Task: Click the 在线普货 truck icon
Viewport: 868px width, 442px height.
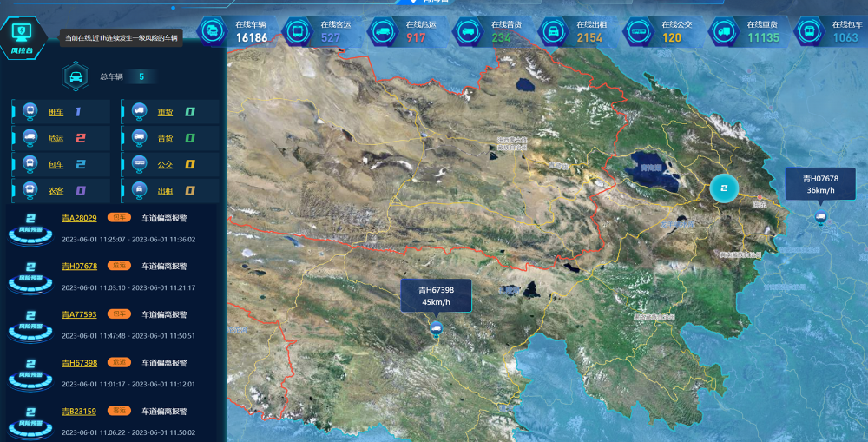Action: coord(467,32)
